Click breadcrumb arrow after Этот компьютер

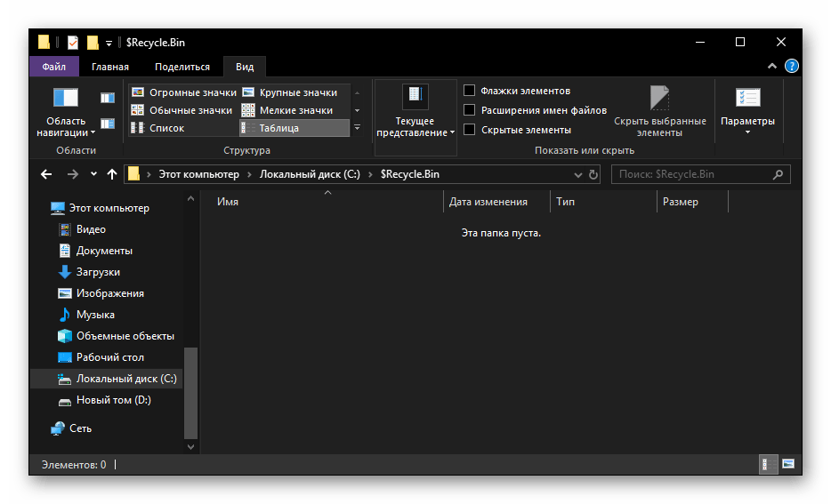(249, 175)
